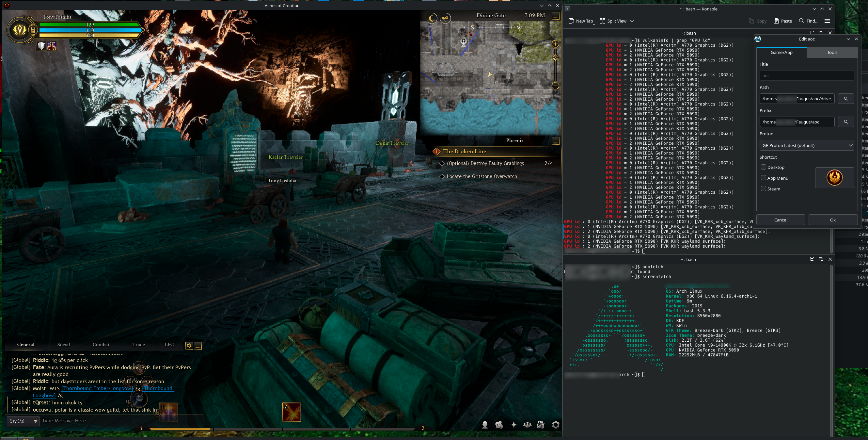Click the Type Message Here chat input

point(121,421)
